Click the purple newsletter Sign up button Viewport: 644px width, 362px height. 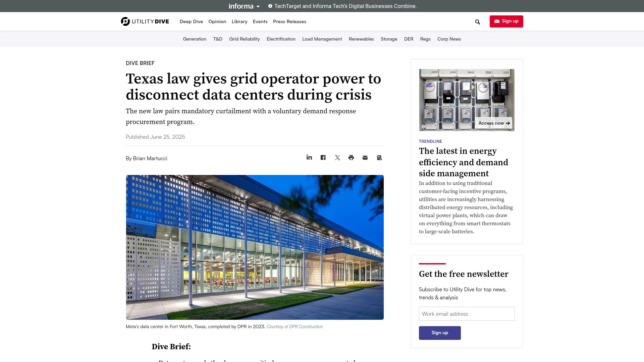(x=440, y=333)
